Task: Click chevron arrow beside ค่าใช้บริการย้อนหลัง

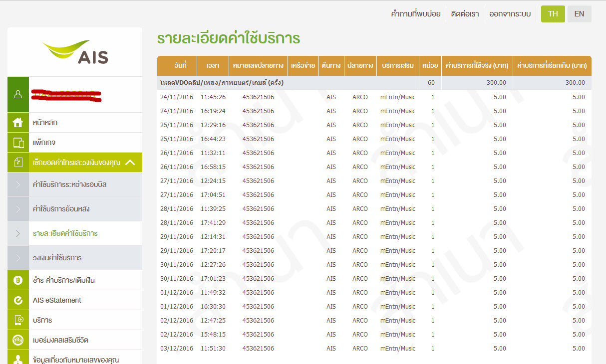Action: tap(18, 209)
